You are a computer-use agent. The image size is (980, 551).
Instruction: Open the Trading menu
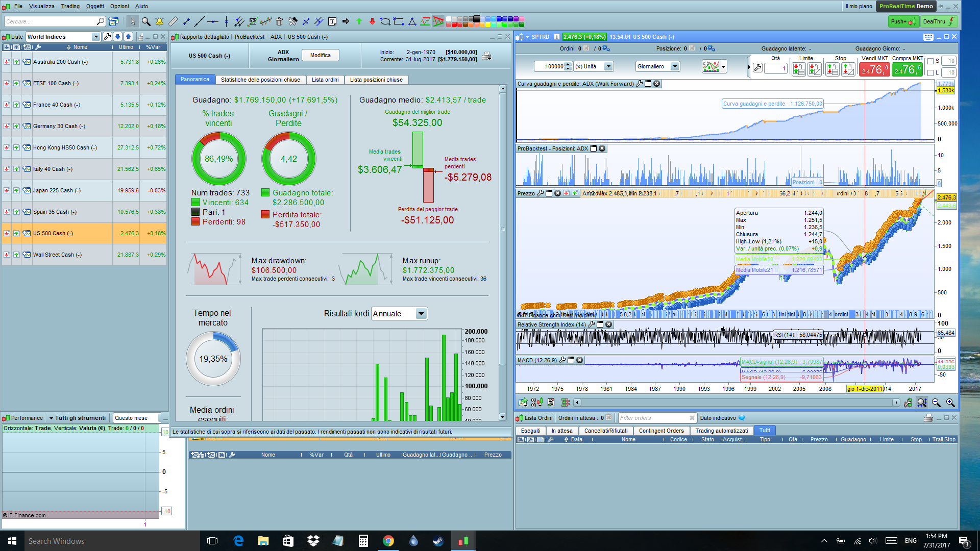70,6
